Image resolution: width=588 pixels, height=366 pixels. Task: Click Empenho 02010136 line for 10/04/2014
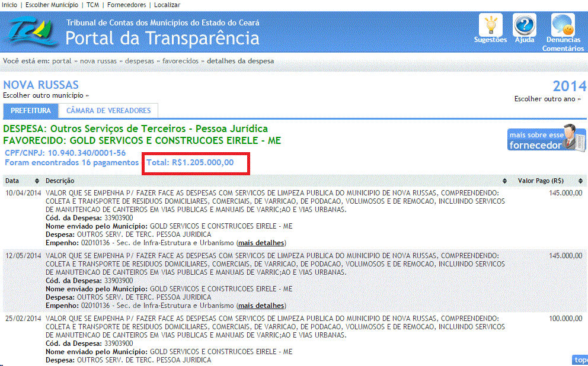click(166, 243)
